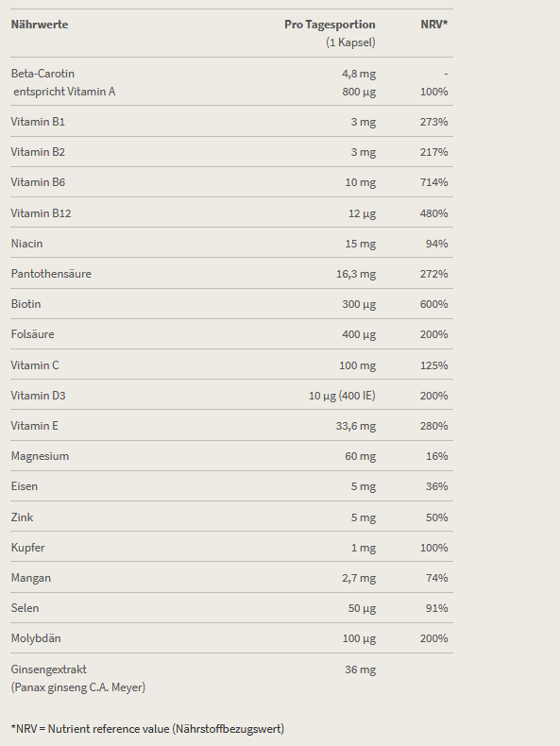This screenshot has height=746, width=560.
Task: Select the Kupfer row label
Action: (x=27, y=548)
